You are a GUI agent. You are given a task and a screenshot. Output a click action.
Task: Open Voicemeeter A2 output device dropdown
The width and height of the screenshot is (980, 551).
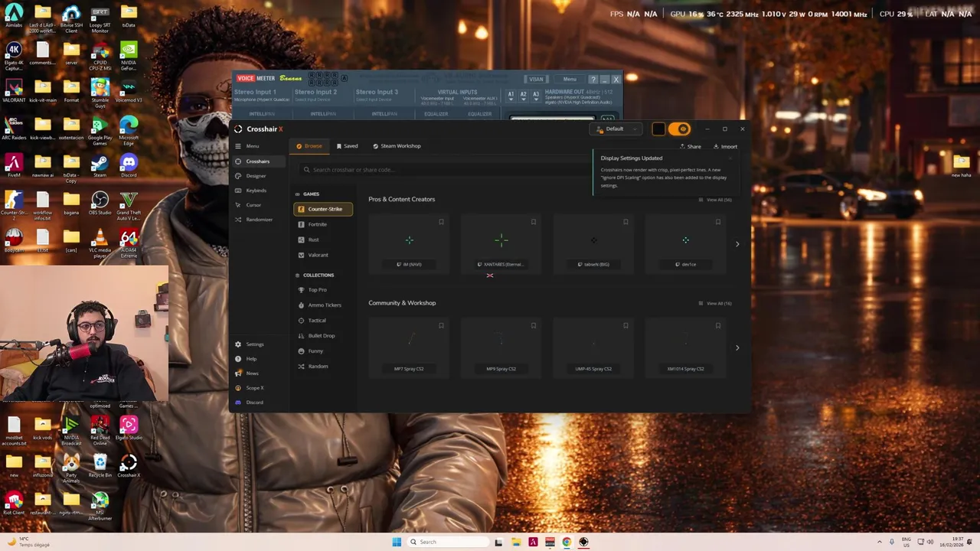click(x=524, y=96)
